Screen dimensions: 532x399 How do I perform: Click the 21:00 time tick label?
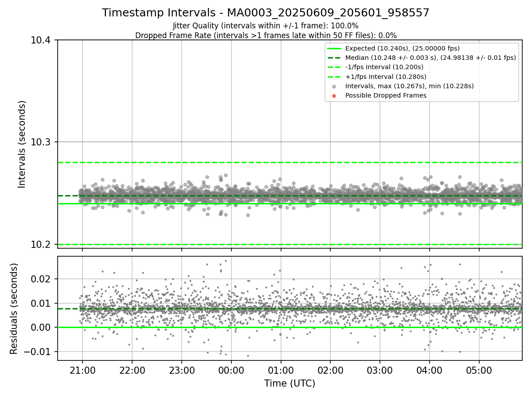tap(82, 370)
